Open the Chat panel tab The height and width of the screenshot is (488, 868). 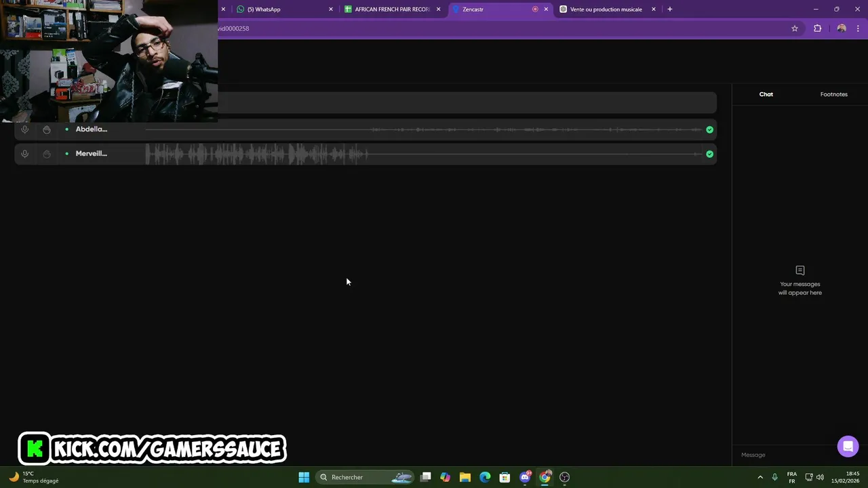(x=766, y=94)
